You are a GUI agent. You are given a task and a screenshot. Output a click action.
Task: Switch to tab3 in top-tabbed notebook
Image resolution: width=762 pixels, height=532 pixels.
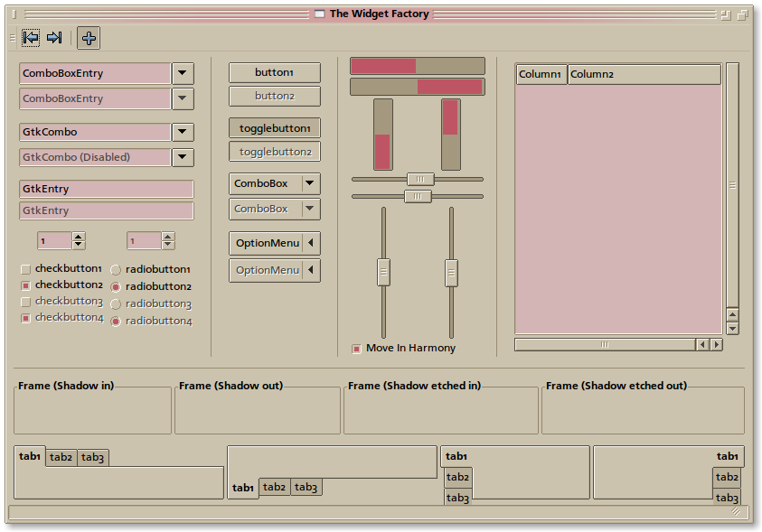point(92,457)
